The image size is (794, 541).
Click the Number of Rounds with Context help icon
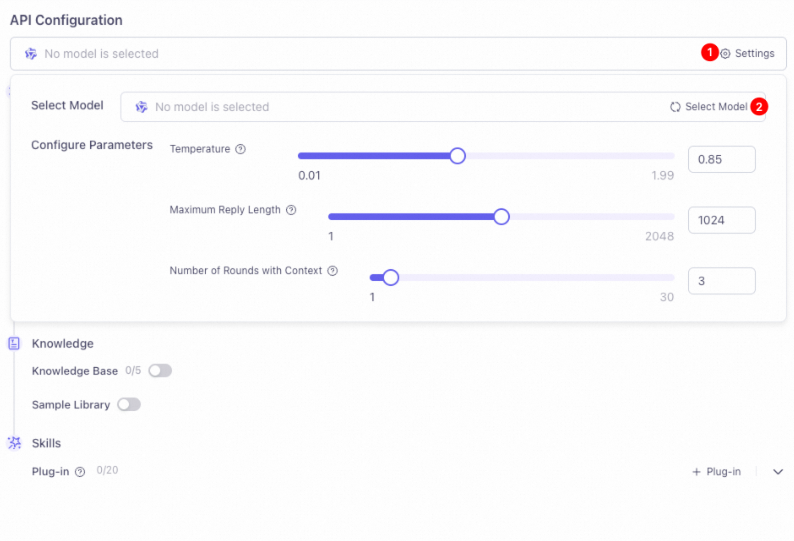[x=332, y=271]
